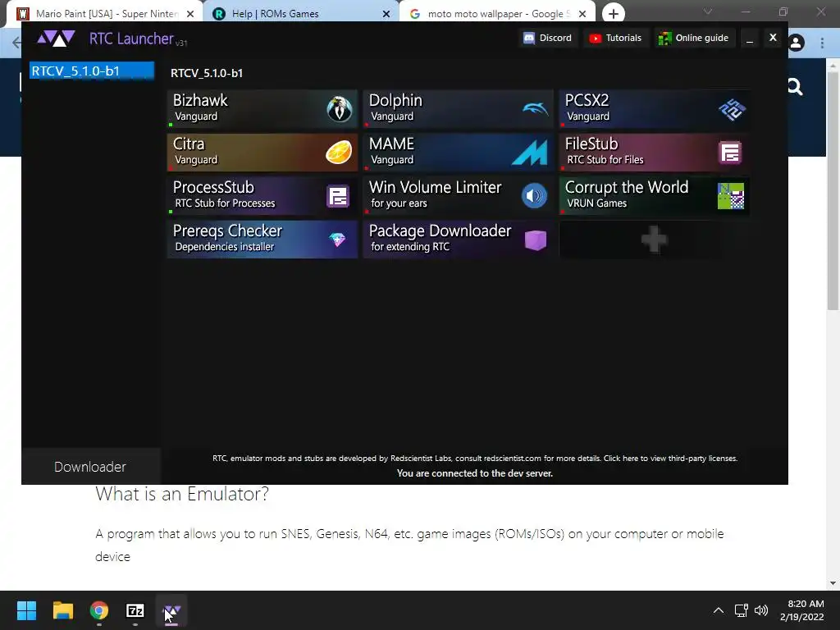Select the ProcessStub title text
This screenshot has height=630, width=840.
pos(213,187)
